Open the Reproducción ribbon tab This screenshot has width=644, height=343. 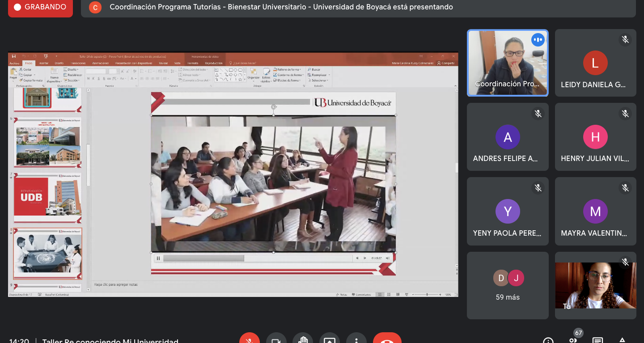[213, 63]
